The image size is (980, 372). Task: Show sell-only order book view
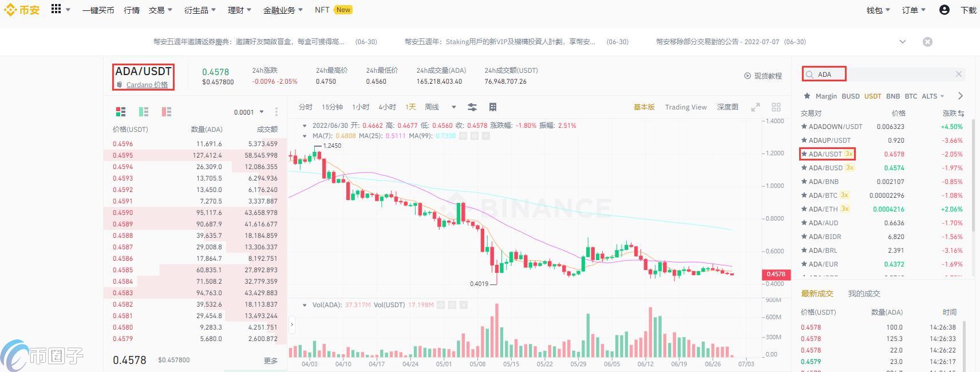tap(167, 112)
